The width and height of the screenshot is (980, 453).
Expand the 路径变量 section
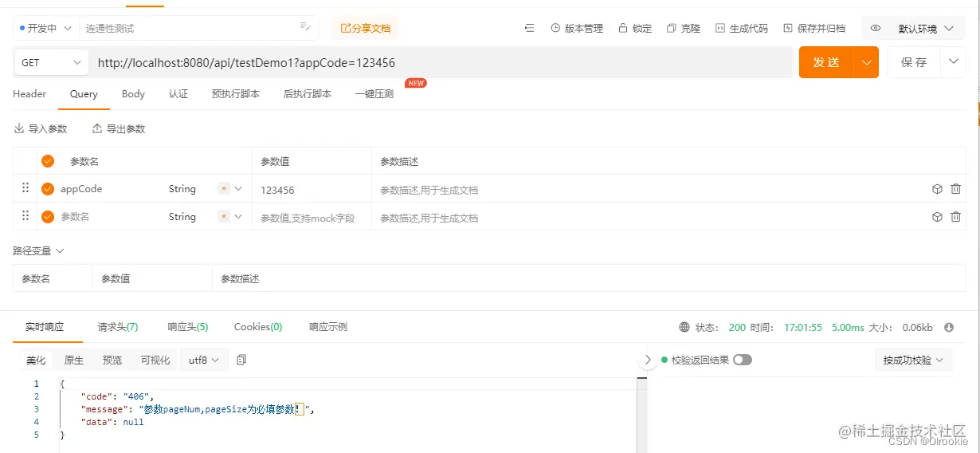[x=38, y=250]
